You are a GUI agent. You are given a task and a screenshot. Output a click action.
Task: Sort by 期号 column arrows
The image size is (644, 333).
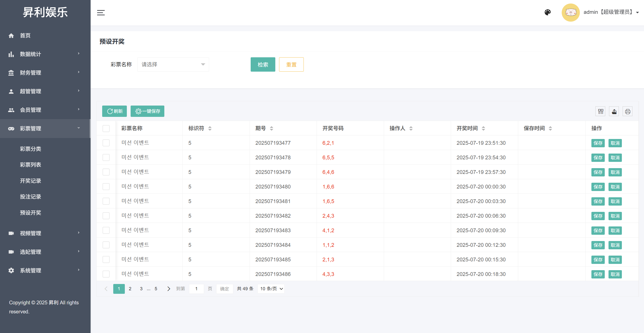pyautogui.click(x=271, y=128)
